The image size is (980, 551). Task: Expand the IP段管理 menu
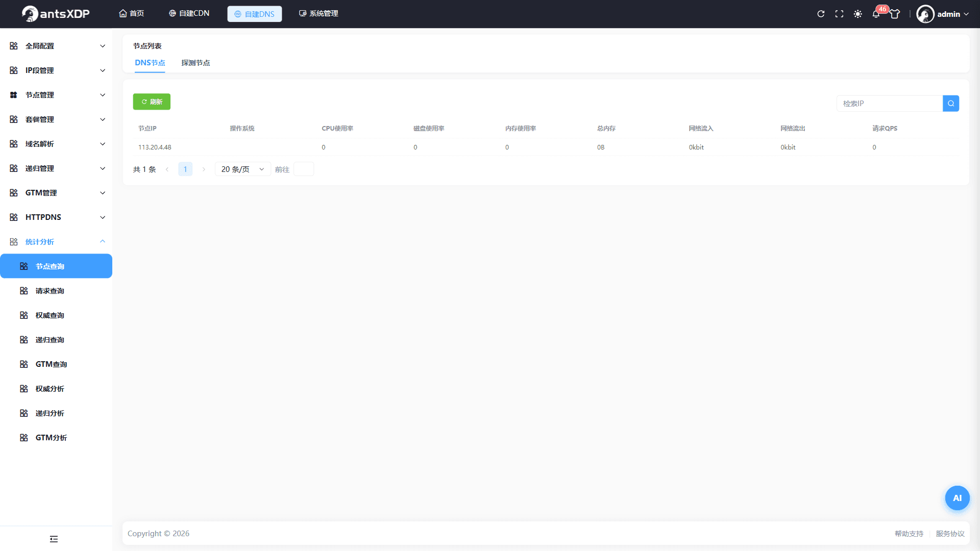(56, 70)
